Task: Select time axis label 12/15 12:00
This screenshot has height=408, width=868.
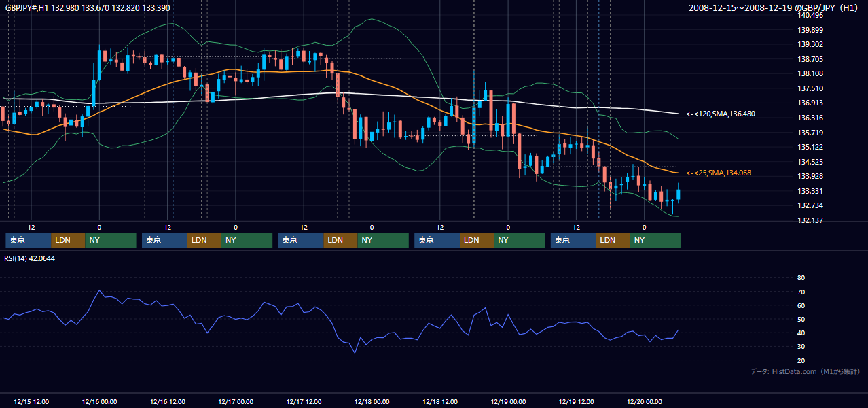Action: pyautogui.click(x=31, y=401)
